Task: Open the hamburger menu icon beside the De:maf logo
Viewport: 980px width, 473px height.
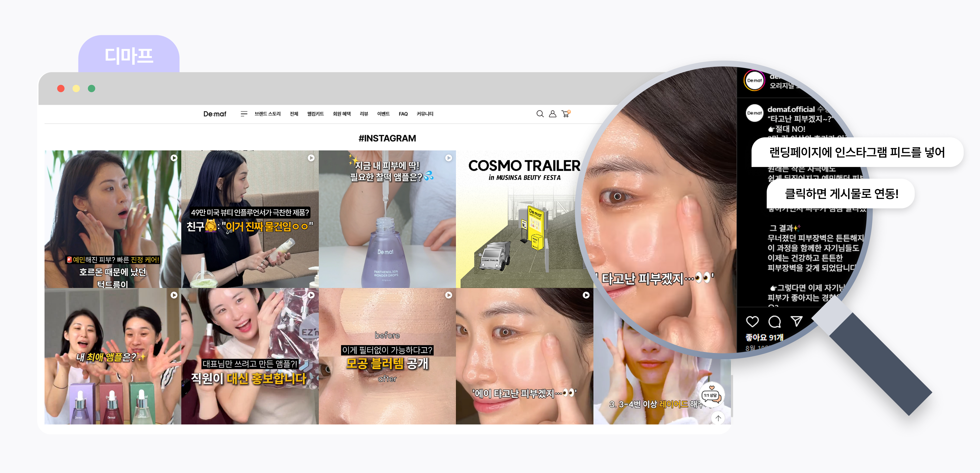Action: coord(244,114)
